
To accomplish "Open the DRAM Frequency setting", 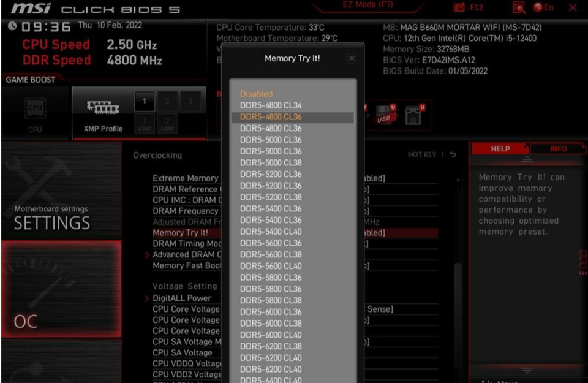I will point(295,211).
